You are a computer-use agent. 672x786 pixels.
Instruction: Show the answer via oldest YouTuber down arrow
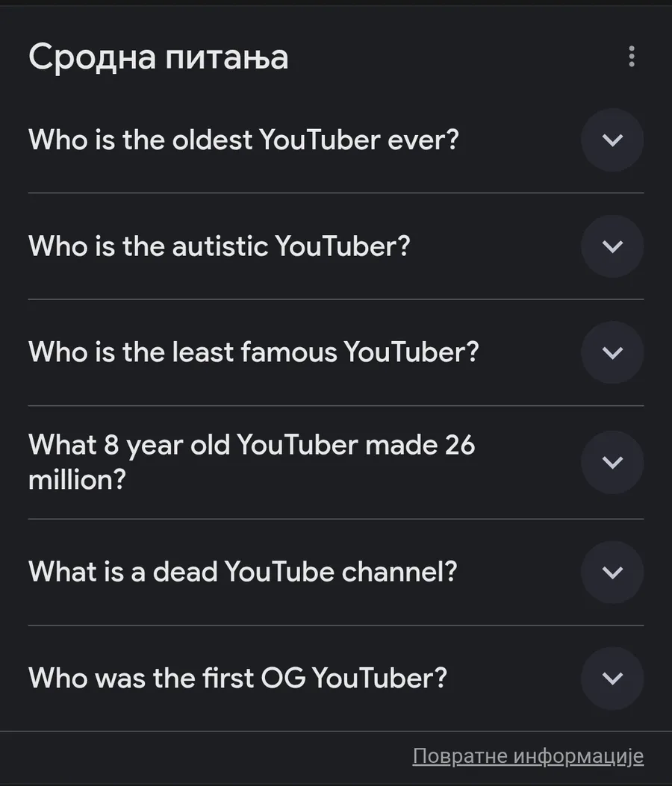pyautogui.click(x=612, y=140)
